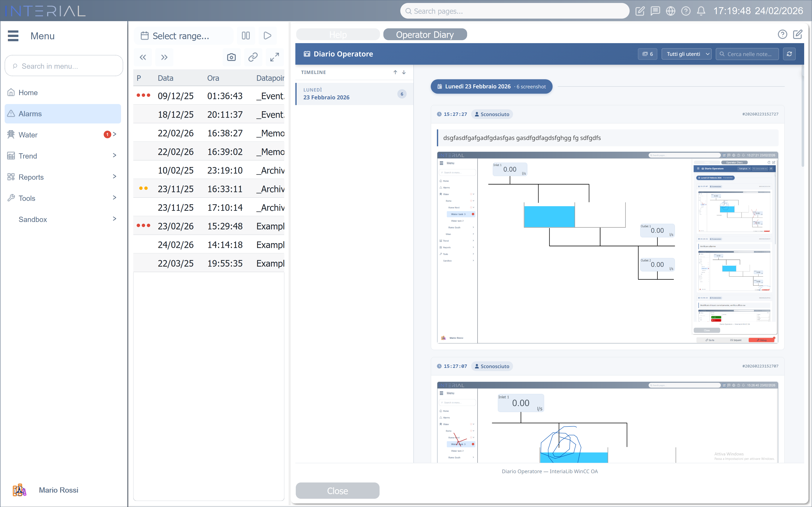Viewport: 812px width, 507px height.
Task: Open the chat/comments icon in the top bar
Action: point(655,11)
